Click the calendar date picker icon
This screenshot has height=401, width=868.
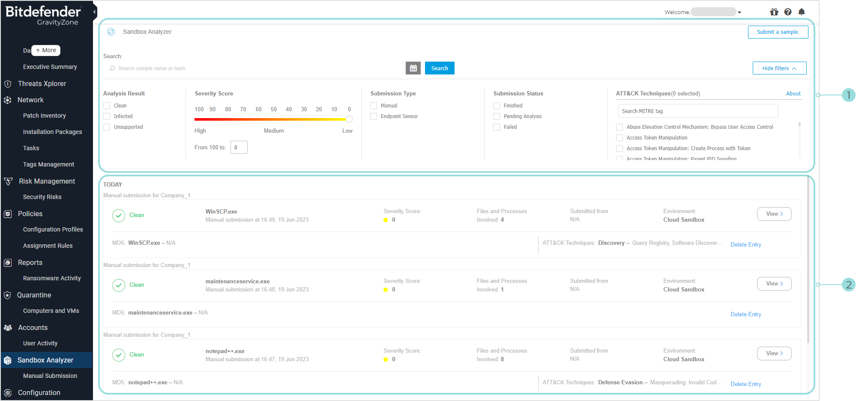413,68
